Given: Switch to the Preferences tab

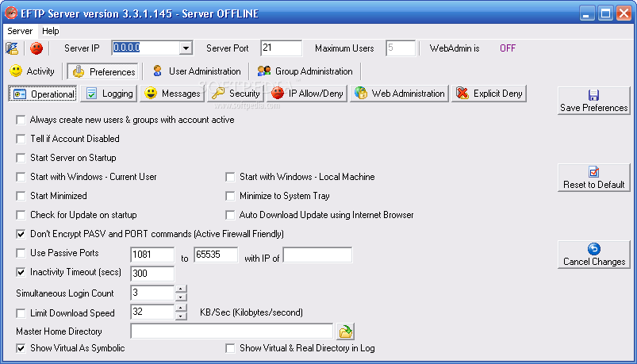Looking at the screenshot, I should (103, 71).
